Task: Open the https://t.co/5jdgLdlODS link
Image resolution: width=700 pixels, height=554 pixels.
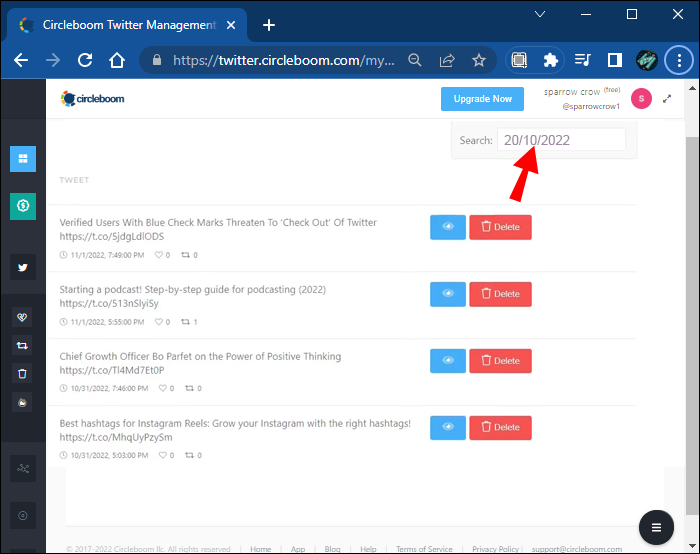Action: tap(112, 237)
